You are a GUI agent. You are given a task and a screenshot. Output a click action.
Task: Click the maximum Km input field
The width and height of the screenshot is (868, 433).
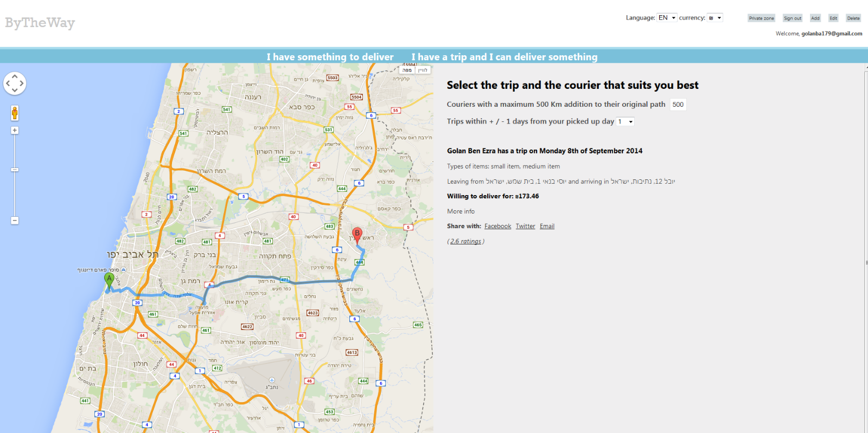coord(678,105)
